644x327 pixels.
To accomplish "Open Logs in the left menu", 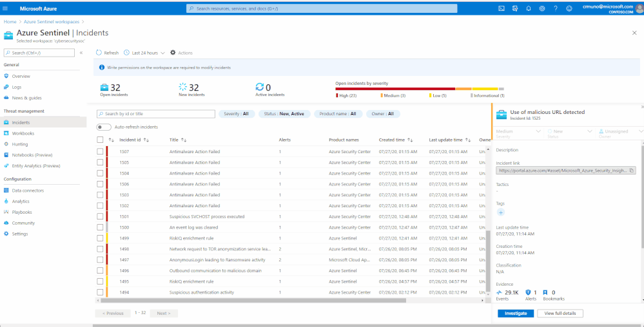I will tap(17, 87).
